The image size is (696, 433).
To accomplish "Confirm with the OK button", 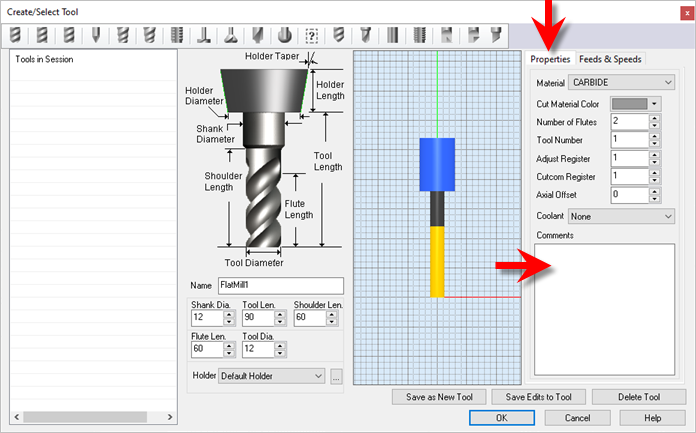I will coord(502,418).
